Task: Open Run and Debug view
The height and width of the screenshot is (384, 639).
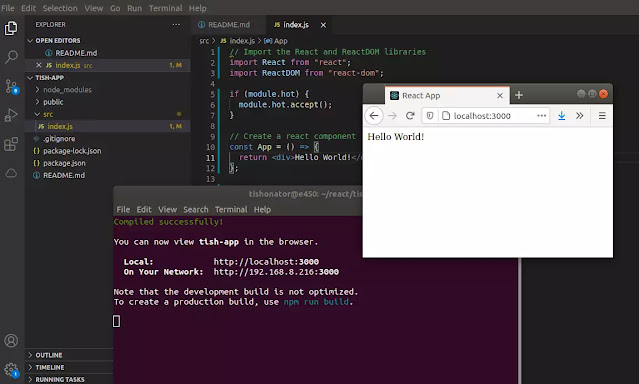Action: [x=11, y=115]
